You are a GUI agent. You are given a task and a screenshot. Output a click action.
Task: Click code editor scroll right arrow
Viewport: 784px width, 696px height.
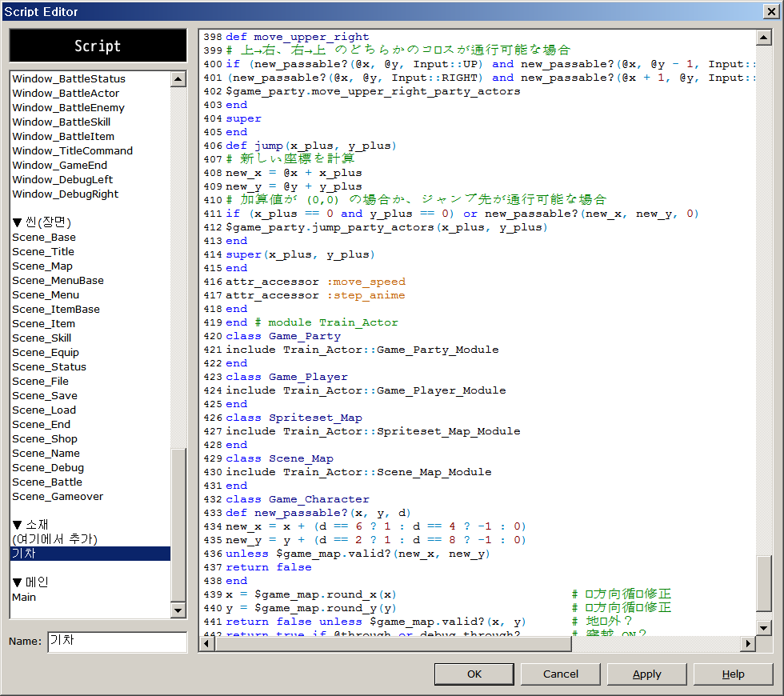[x=747, y=644]
